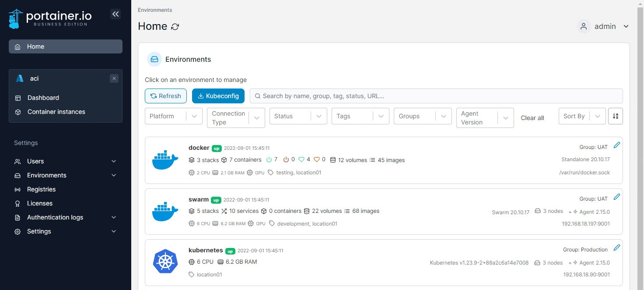Click docker volumes database icon
644x290 pixels.
point(333,160)
